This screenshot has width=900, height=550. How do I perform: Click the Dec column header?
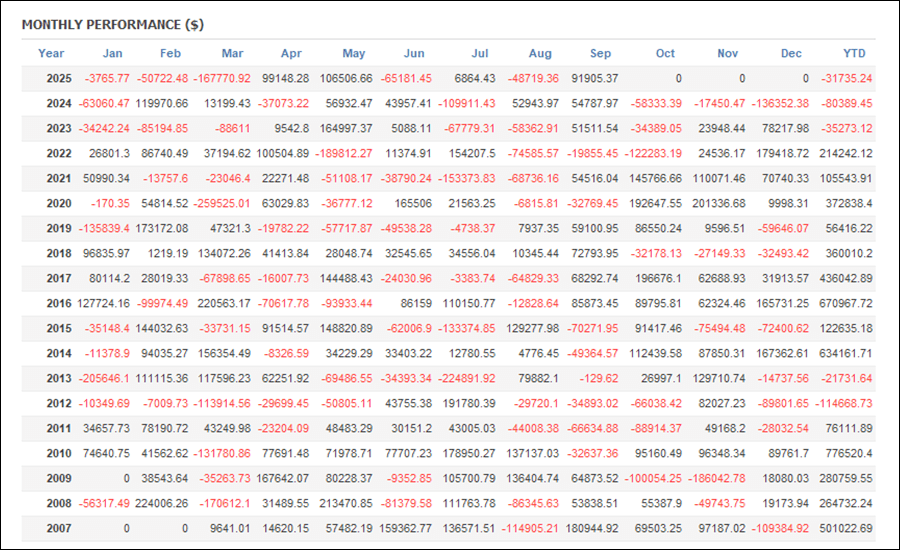791,54
